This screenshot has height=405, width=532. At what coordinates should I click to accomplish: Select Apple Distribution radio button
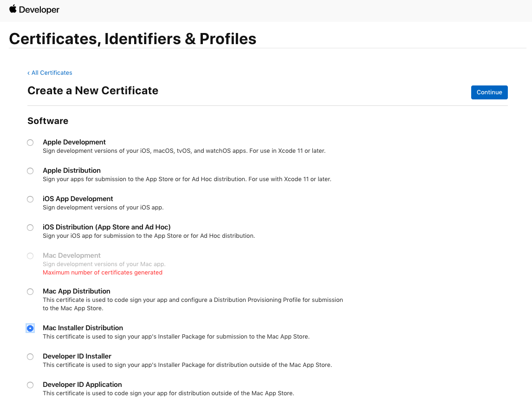pos(30,171)
